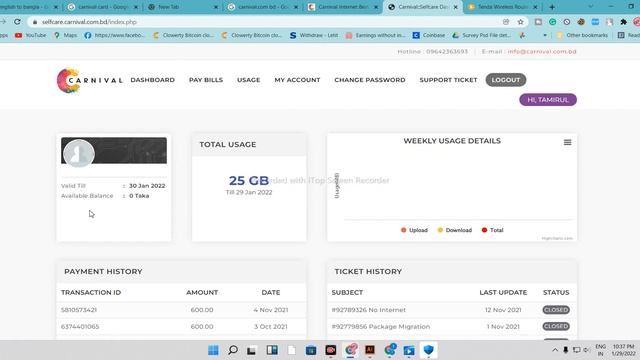Image resolution: width=640 pixels, height=360 pixels.
Task: Click the volume tray icon
Action: (x=587, y=350)
